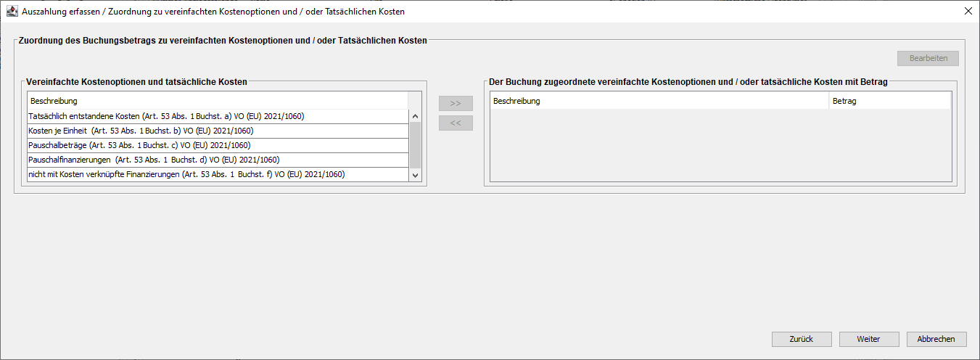
Task: Click the scroll down arrow in cost list
Action: click(x=415, y=175)
